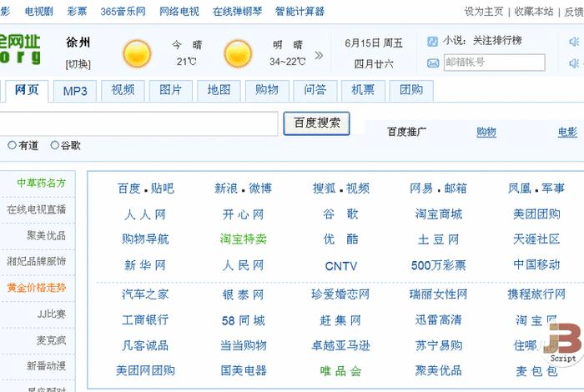Open the 优酷 link
The image size is (584, 392).
(340, 239)
